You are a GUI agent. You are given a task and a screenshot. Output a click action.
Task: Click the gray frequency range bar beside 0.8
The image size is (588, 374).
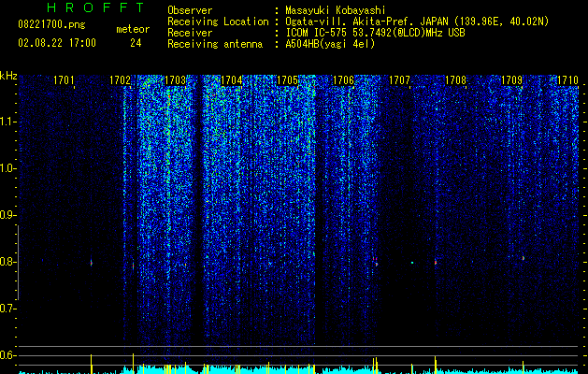18,262
